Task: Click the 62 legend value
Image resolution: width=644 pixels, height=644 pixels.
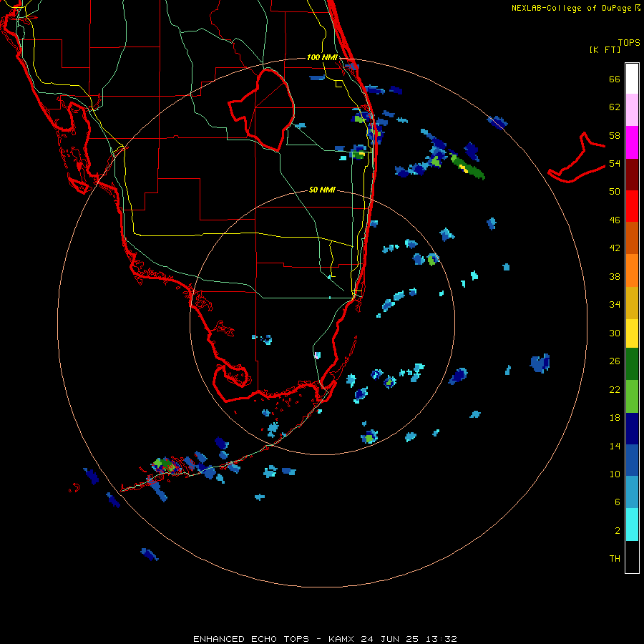Action: click(x=615, y=107)
